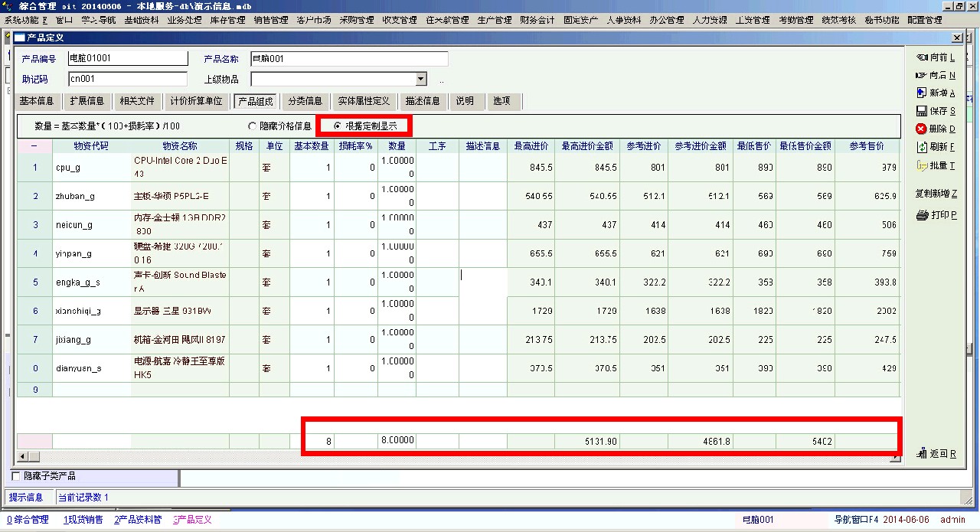The width and height of the screenshot is (980, 532).
Task: Click the 向前 (previous record) arrow icon
Action: [921, 57]
